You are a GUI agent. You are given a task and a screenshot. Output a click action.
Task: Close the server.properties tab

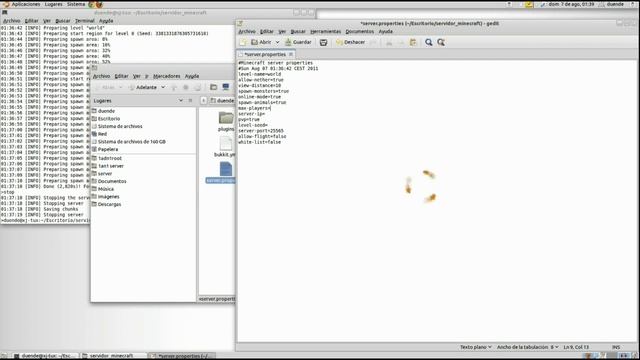point(291,54)
